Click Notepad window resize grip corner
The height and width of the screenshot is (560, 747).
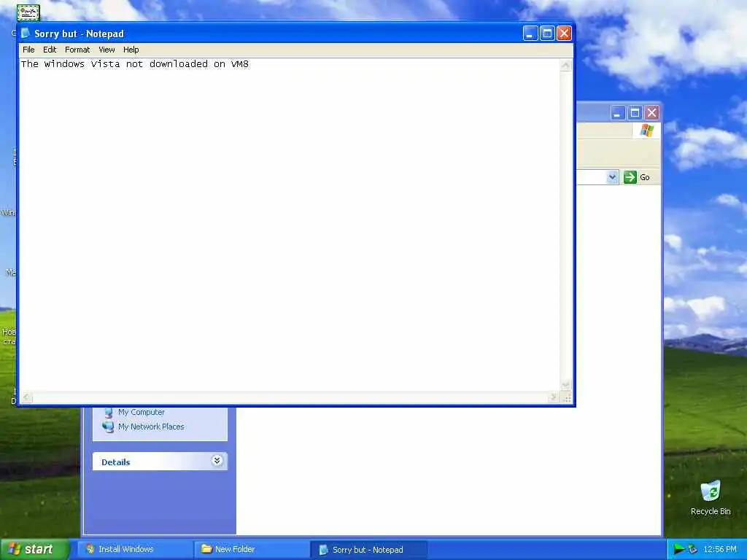[x=566, y=398]
